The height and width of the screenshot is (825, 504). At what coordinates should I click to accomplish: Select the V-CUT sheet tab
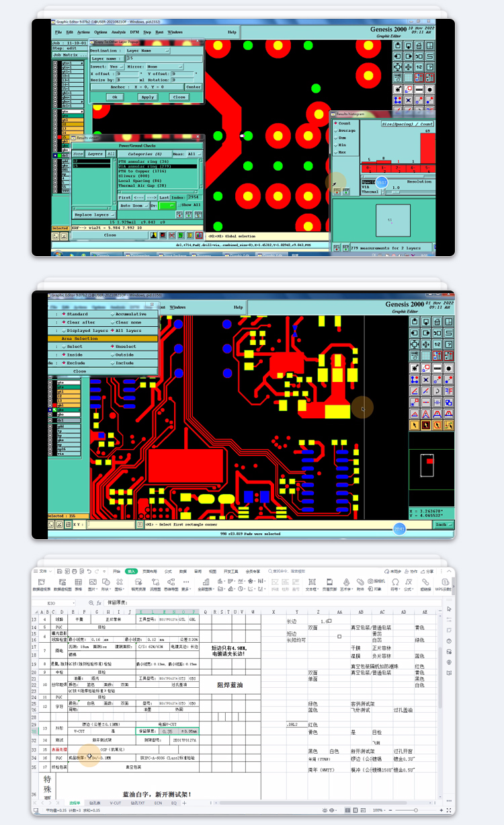pos(116,803)
